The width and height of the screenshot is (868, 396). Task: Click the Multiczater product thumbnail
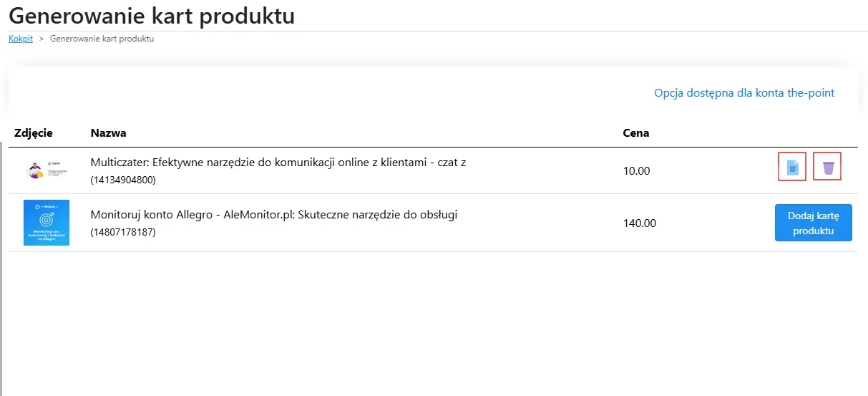pos(47,170)
